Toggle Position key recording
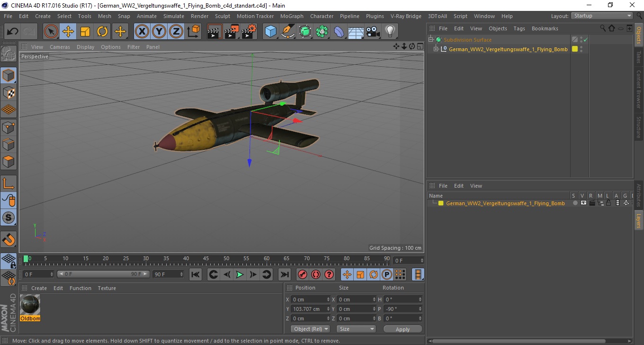Image resolution: width=644 pixels, height=345 pixels. [x=347, y=274]
